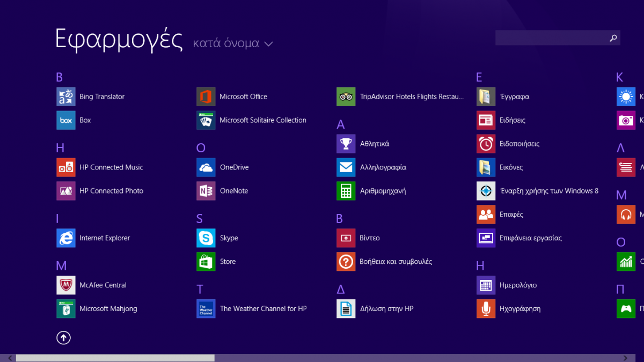
Task: Click the 'Microsoft Solitaire Collection' label
Action: [x=263, y=120]
